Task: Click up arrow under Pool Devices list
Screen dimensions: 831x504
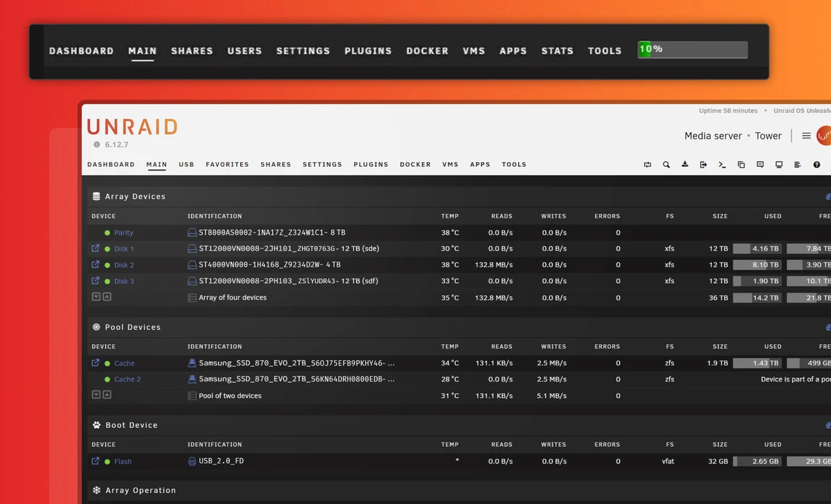Action: point(107,395)
